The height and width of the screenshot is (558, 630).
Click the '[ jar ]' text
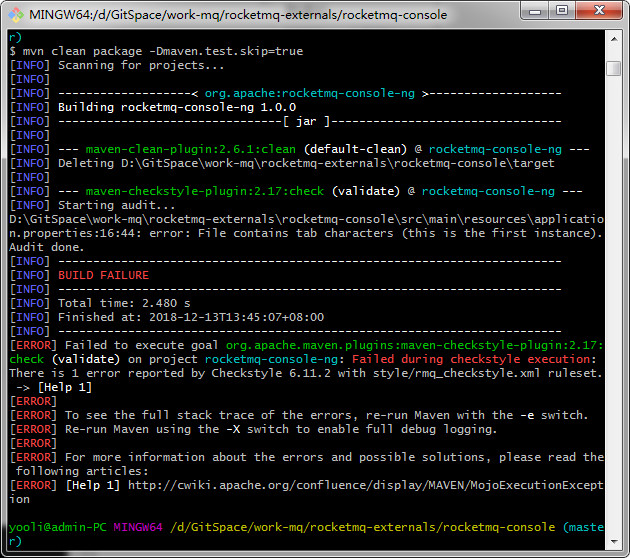tap(306, 121)
